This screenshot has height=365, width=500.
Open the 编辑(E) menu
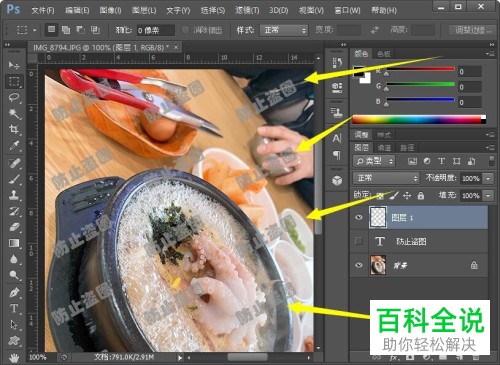[77, 10]
